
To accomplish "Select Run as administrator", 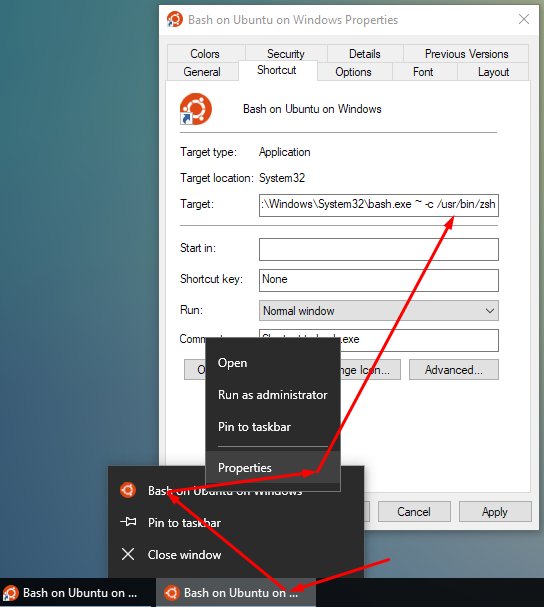I will tap(273, 395).
